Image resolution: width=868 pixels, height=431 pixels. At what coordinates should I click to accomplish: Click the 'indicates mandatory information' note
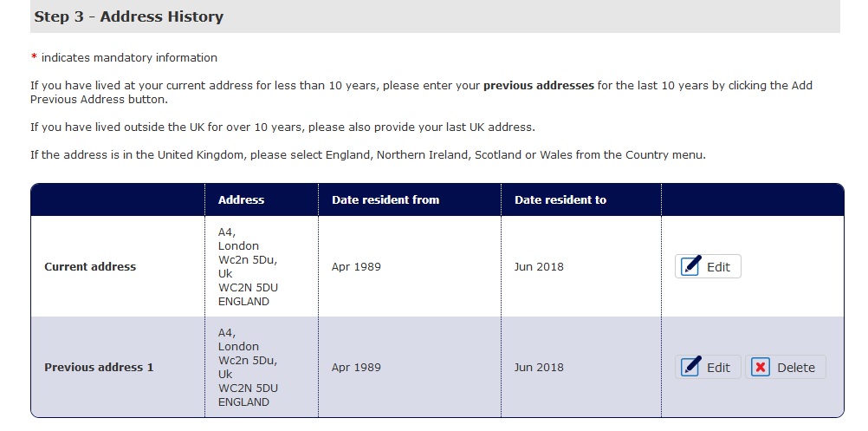click(x=129, y=58)
